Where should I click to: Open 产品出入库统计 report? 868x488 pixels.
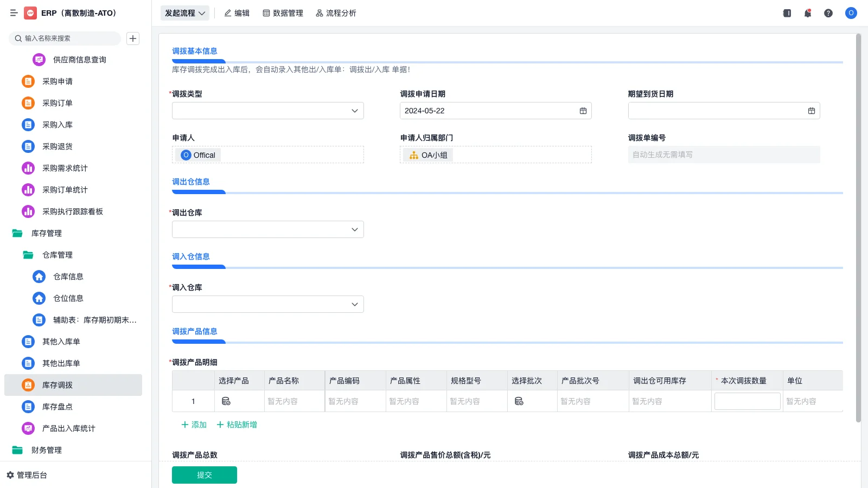pos(68,428)
